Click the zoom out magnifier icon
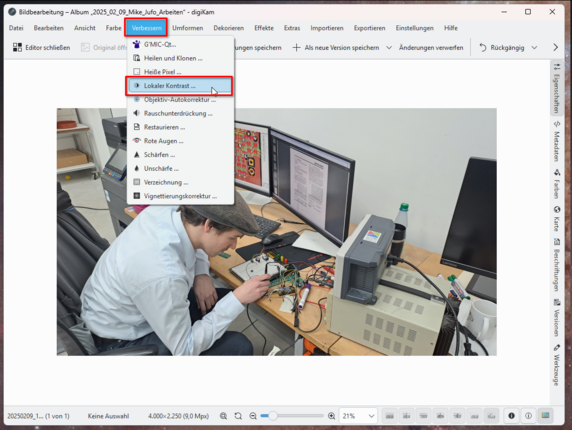 (253, 416)
